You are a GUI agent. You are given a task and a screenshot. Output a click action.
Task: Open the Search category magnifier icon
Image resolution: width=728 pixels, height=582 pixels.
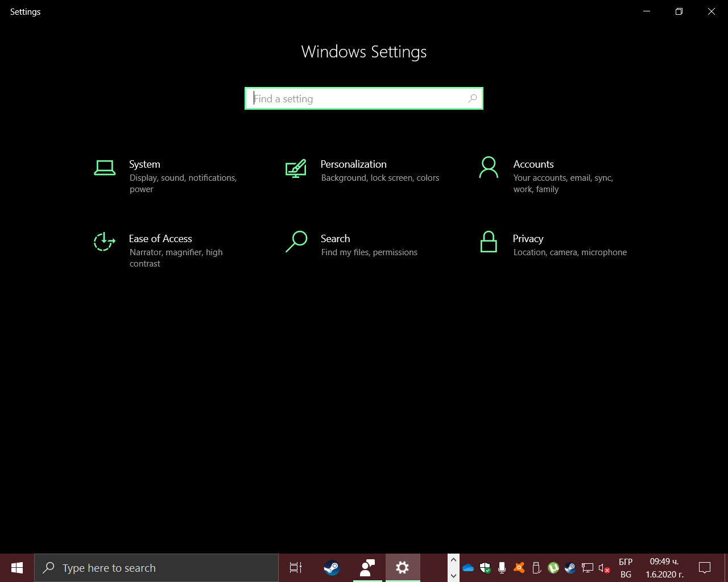(296, 242)
